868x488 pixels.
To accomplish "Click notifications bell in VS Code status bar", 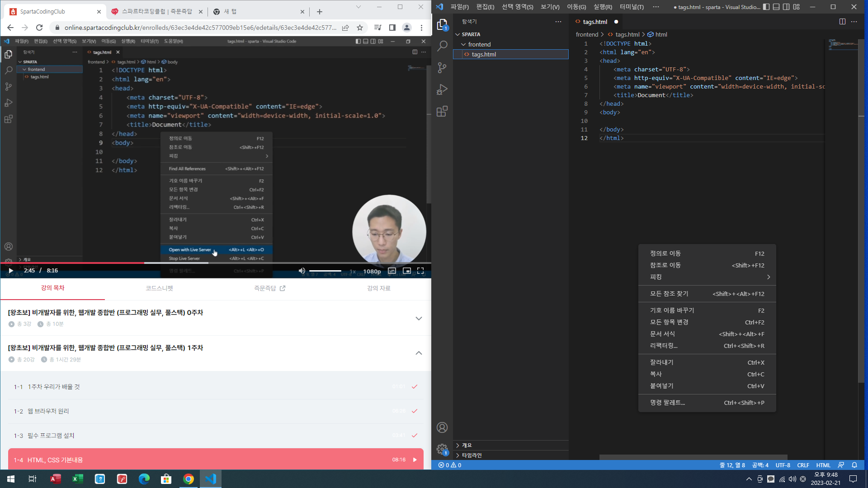I will [x=854, y=465].
